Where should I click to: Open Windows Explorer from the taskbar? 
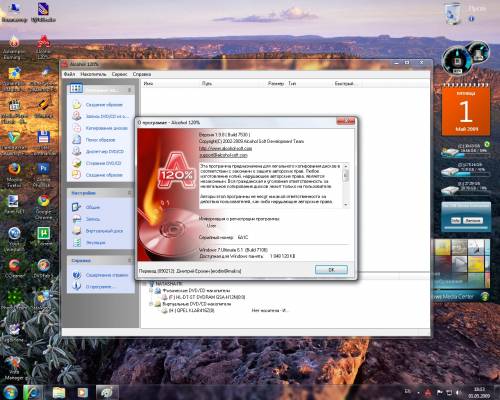58,392
